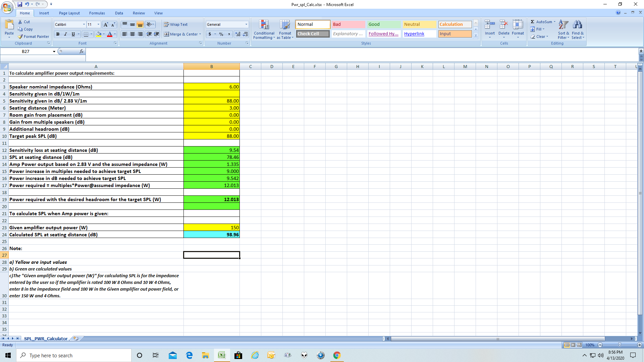
Task: Open the font name dropdown
Action: click(84, 24)
